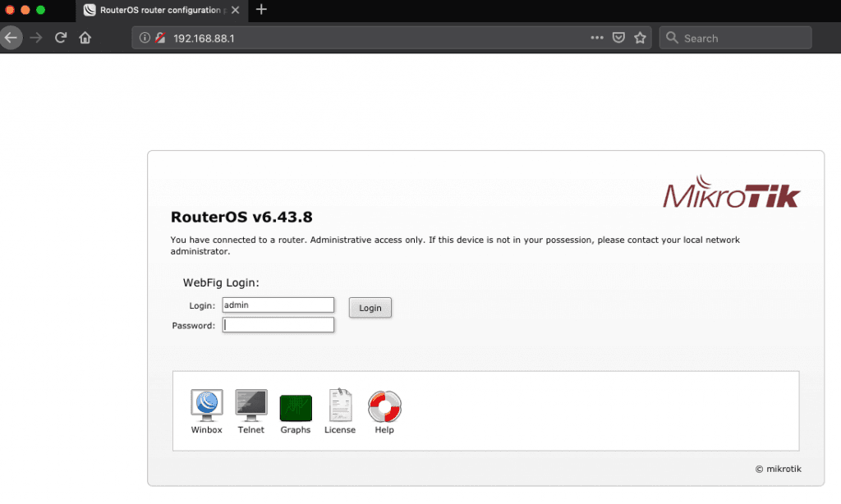Open the Help lifebuoy icon
841x504 pixels.
pos(384,406)
